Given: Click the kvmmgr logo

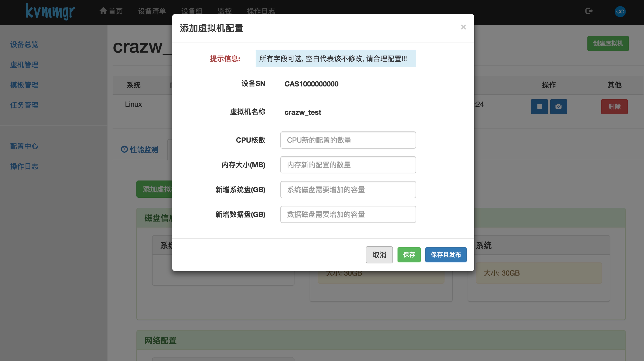Looking at the screenshot, I should click(50, 11).
